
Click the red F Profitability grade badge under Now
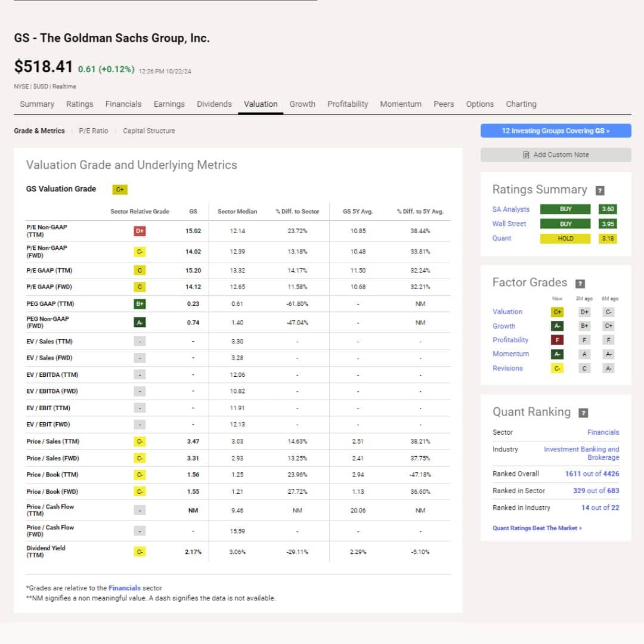pyautogui.click(x=557, y=340)
